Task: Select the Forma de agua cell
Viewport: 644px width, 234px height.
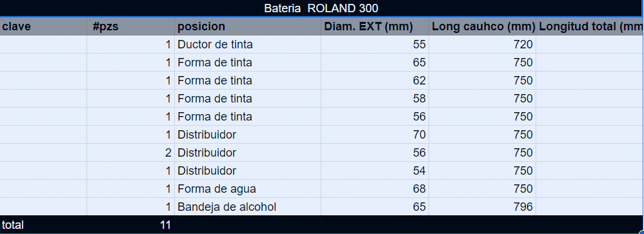Action: tap(248, 189)
